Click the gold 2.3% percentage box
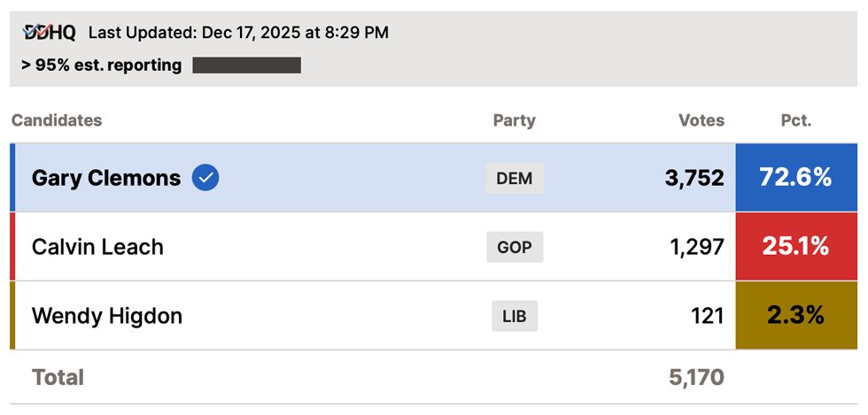 (x=795, y=316)
